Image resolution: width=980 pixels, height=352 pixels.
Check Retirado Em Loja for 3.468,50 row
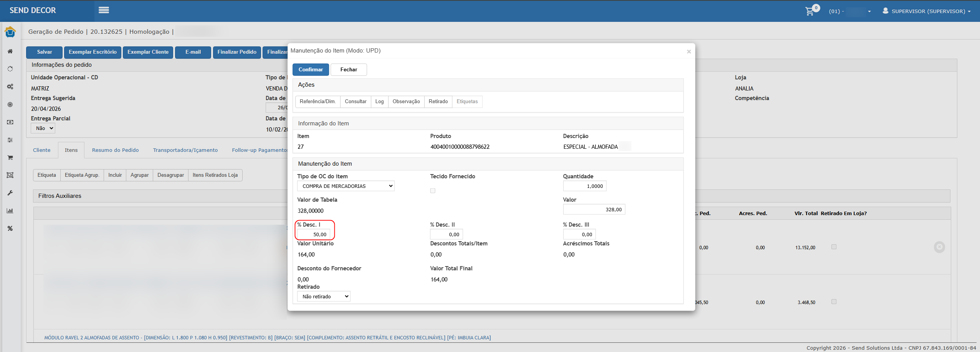click(x=834, y=302)
